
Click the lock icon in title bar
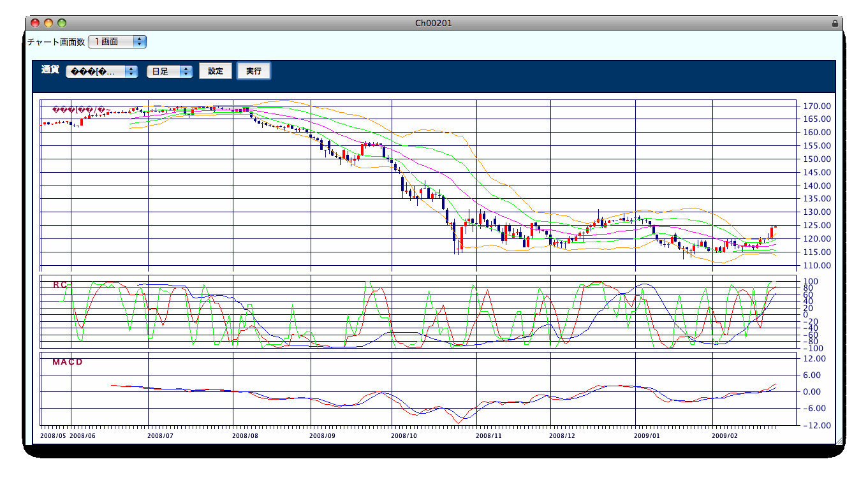point(835,23)
